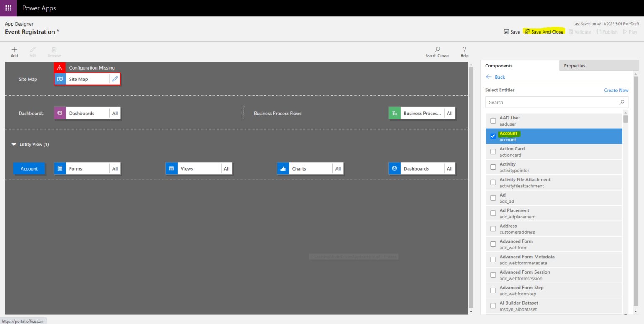Enable the Activity entity checkbox
Image resolution: width=644 pixels, height=324 pixels.
click(493, 167)
